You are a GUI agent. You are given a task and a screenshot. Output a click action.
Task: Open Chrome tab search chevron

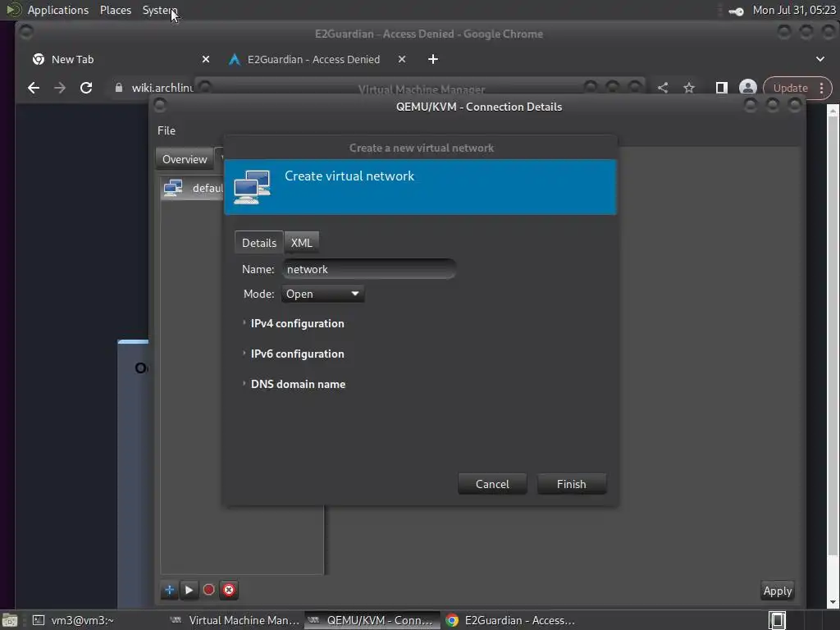[x=820, y=59]
